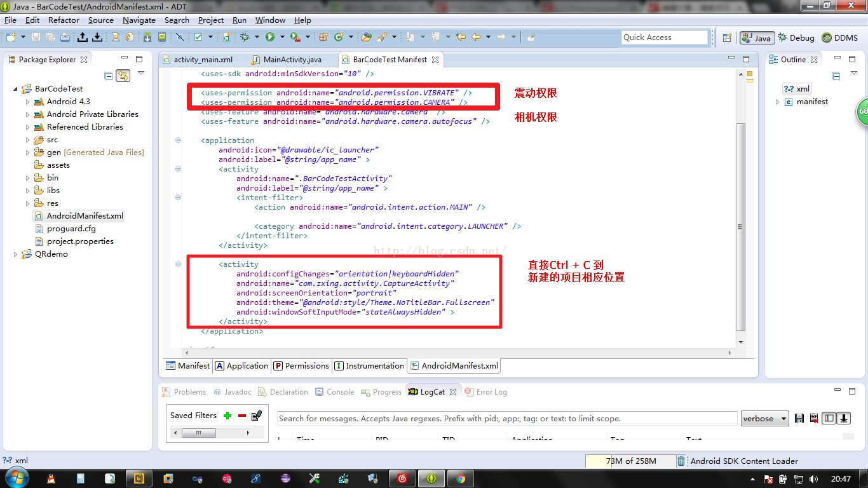The image size is (868, 488).
Task: Click the Chrome icon in taskbar
Action: tap(461, 478)
